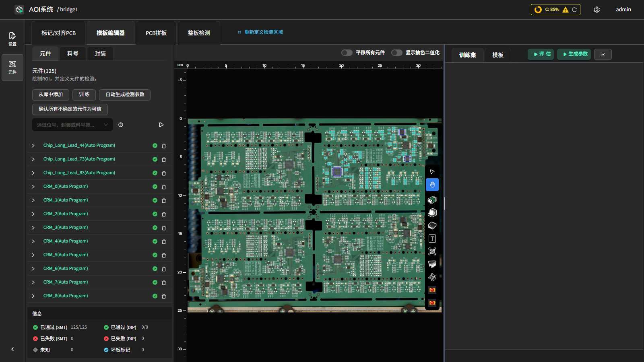Click the 自动生成检测参数 button
The width and height of the screenshot is (644, 362).
(x=125, y=95)
